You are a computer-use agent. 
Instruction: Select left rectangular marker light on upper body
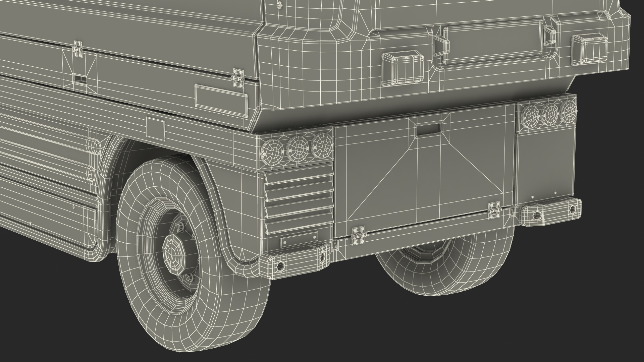pos(402,69)
